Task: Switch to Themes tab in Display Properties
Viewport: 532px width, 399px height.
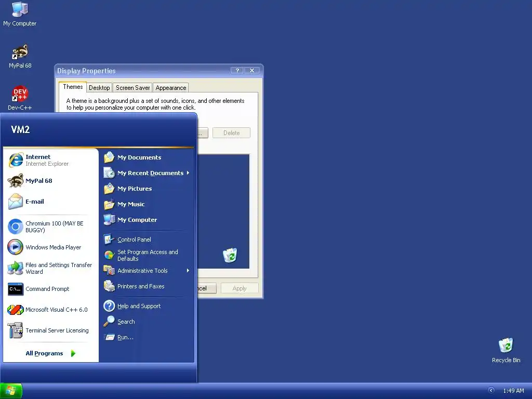Action: click(x=73, y=87)
